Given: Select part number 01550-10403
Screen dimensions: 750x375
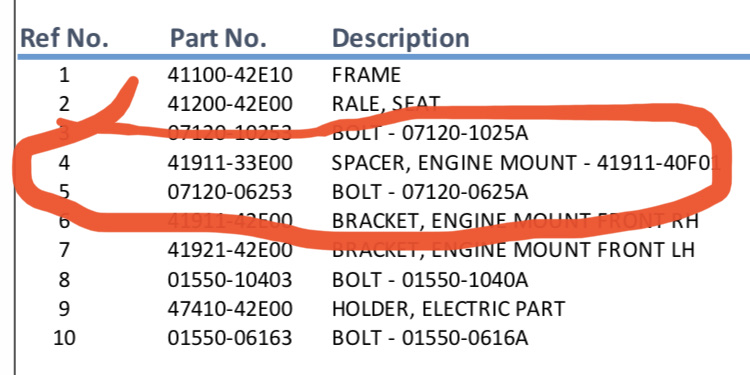Looking at the screenshot, I should click(230, 280).
